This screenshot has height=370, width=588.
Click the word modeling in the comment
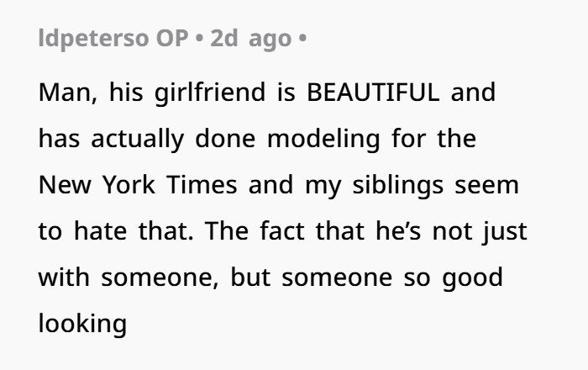(x=323, y=140)
